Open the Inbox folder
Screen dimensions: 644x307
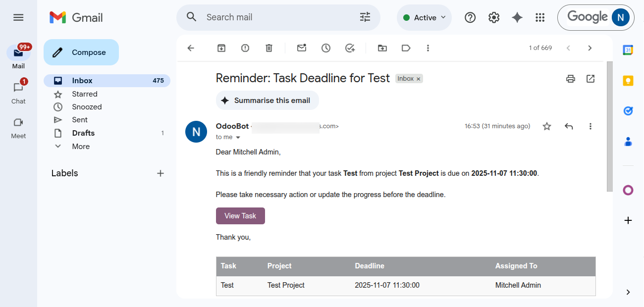tap(107, 81)
